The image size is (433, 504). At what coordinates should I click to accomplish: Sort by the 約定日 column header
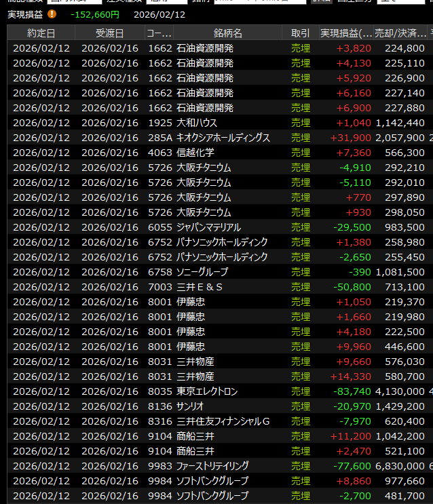tap(41, 33)
